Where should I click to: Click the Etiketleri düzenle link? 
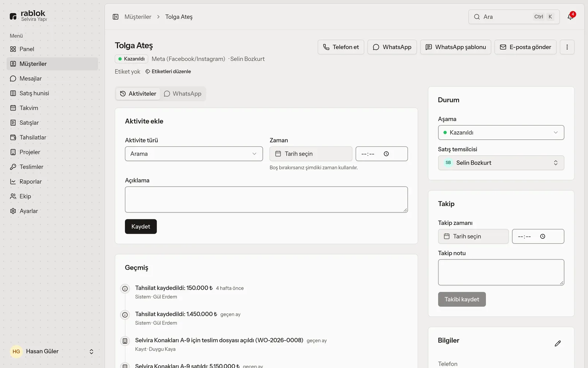pyautogui.click(x=168, y=71)
